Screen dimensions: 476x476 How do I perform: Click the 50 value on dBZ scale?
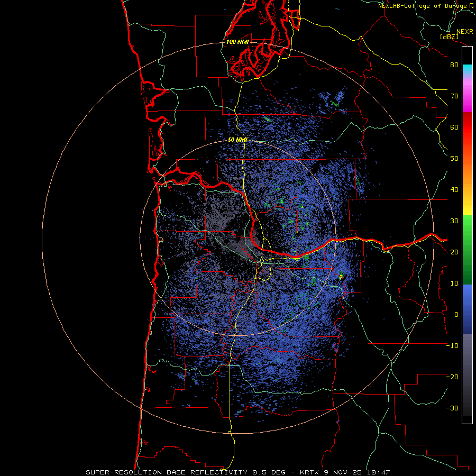pos(454,159)
